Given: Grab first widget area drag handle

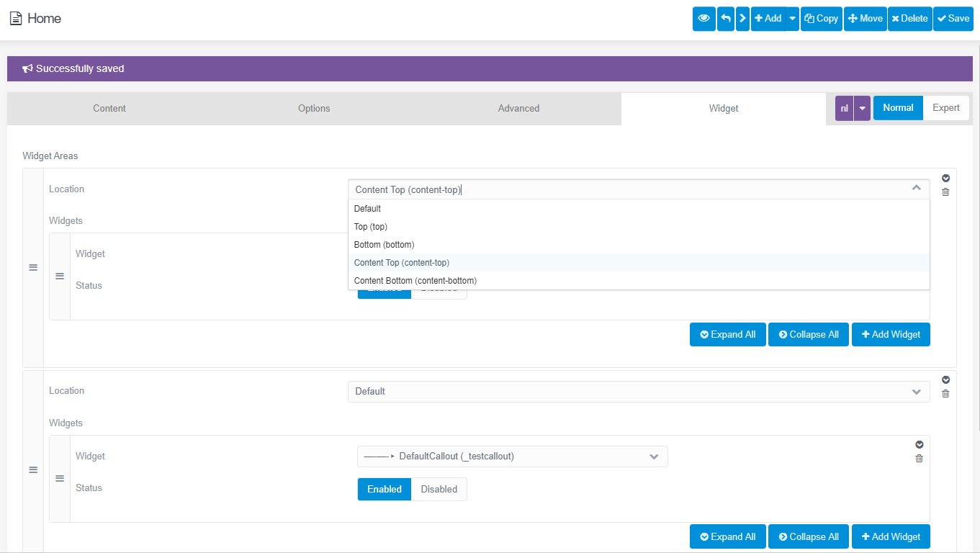Looking at the screenshot, I should tap(33, 268).
